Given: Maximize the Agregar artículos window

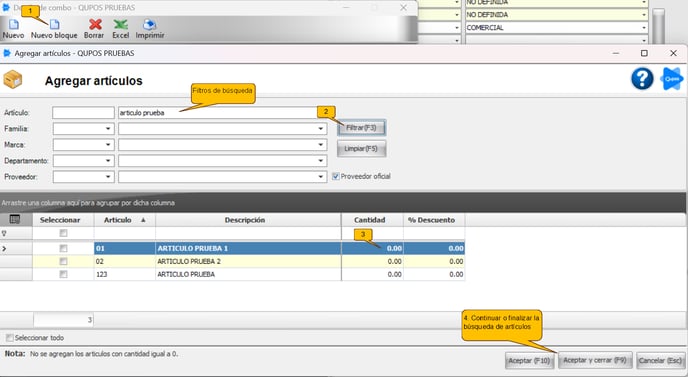Looking at the screenshot, I should coord(644,53).
